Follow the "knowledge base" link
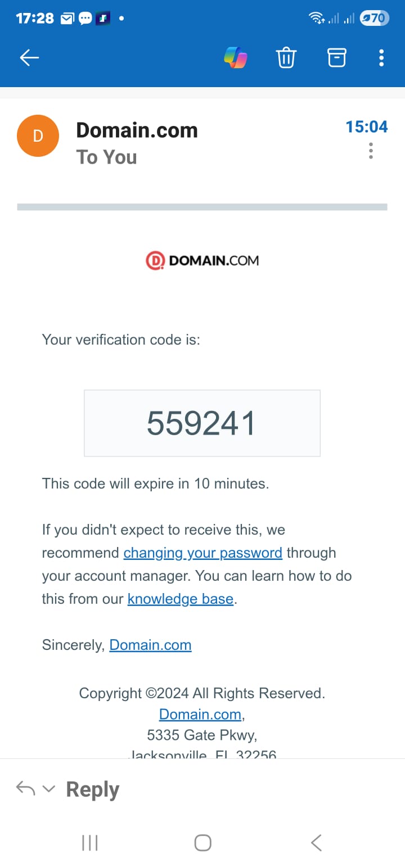The image size is (405, 868). (180, 599)
